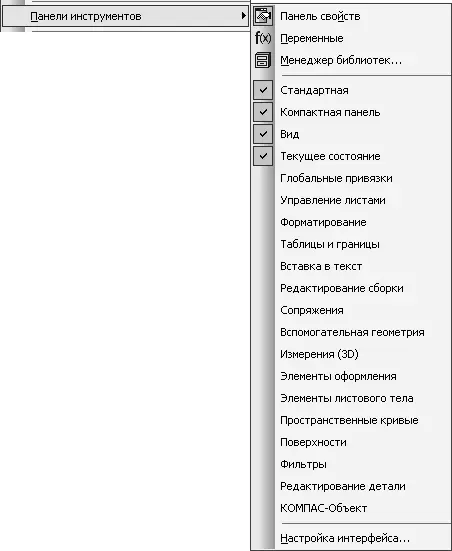Open the Панели инструментов menu item
The image size is (452, 551).
(x=125, y=16)
